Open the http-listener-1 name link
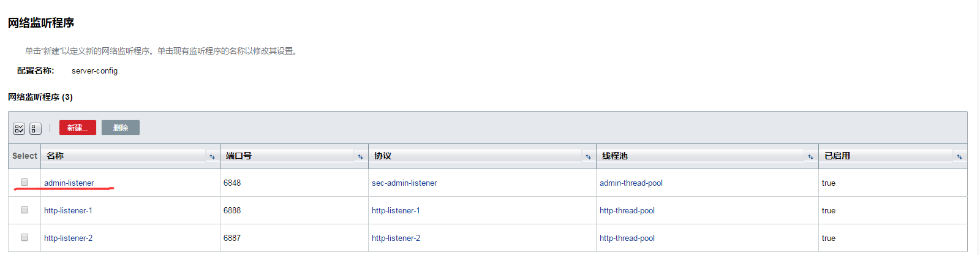The height and width of the screenshot is (255, 980). 68,210
